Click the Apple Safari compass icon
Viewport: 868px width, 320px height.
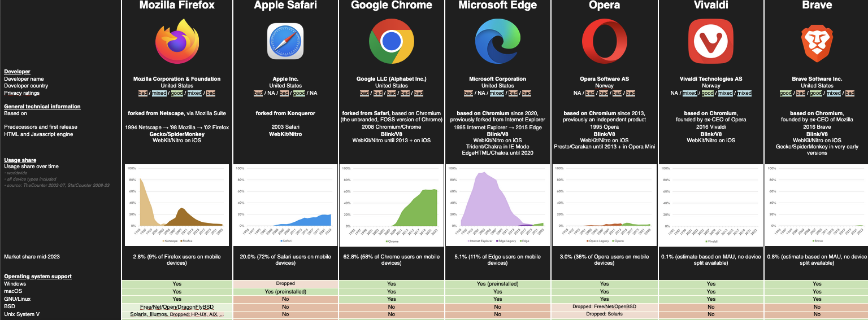[285, 41]
